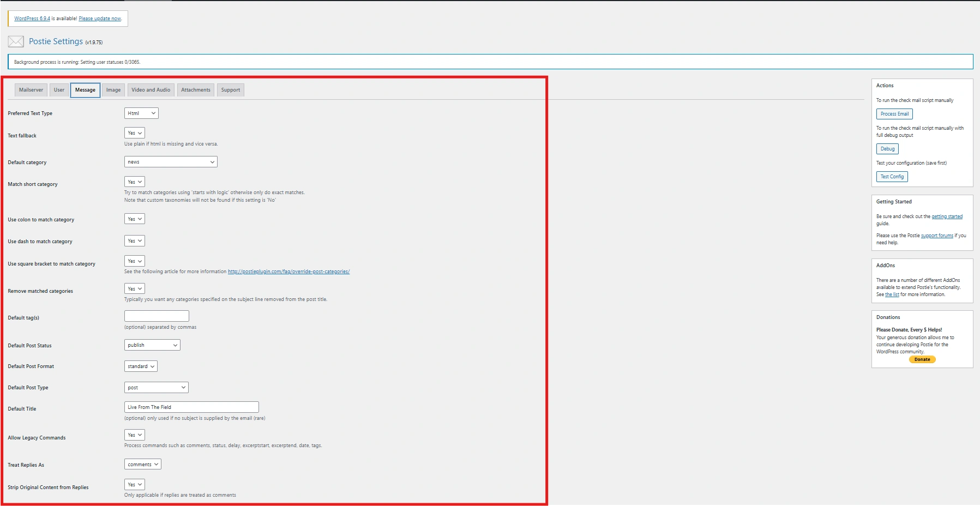980x506 pixels.
Task: Open the Support tab
Action: tap(231, 90)
